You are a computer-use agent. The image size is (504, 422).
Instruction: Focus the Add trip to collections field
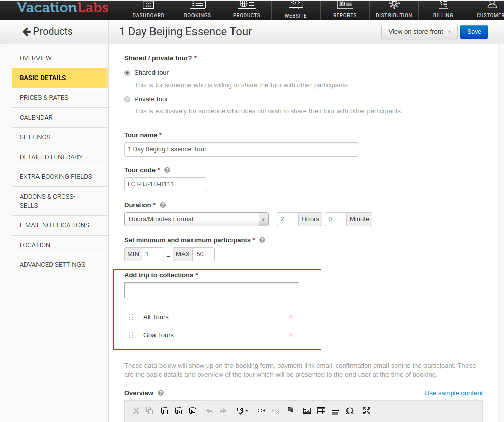(211, 290)
